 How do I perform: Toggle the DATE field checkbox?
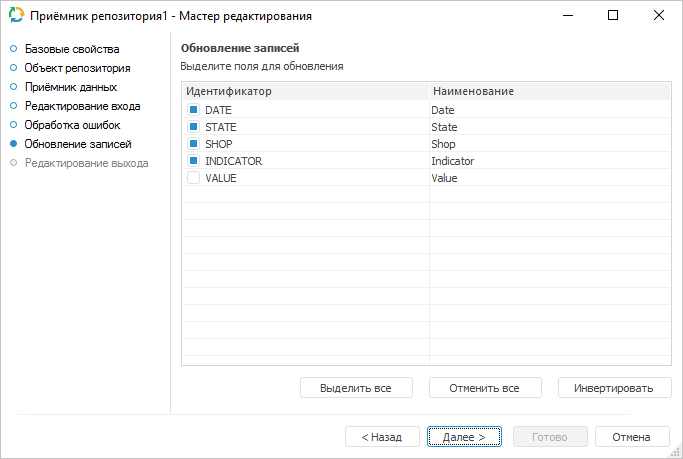tap(194, 110)
